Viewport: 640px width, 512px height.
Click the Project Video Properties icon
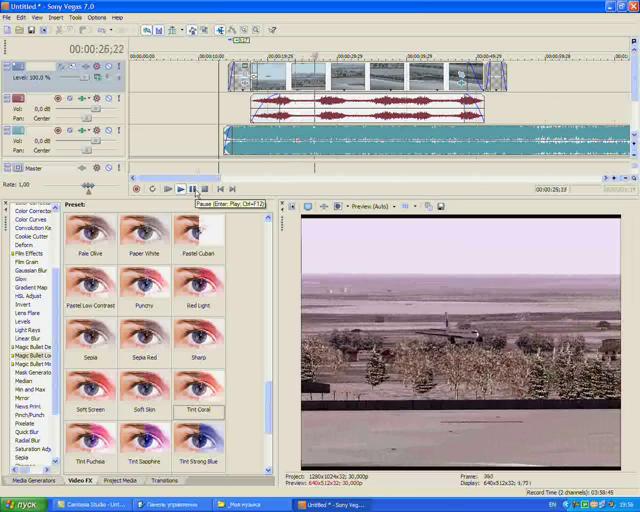(292, 207)
